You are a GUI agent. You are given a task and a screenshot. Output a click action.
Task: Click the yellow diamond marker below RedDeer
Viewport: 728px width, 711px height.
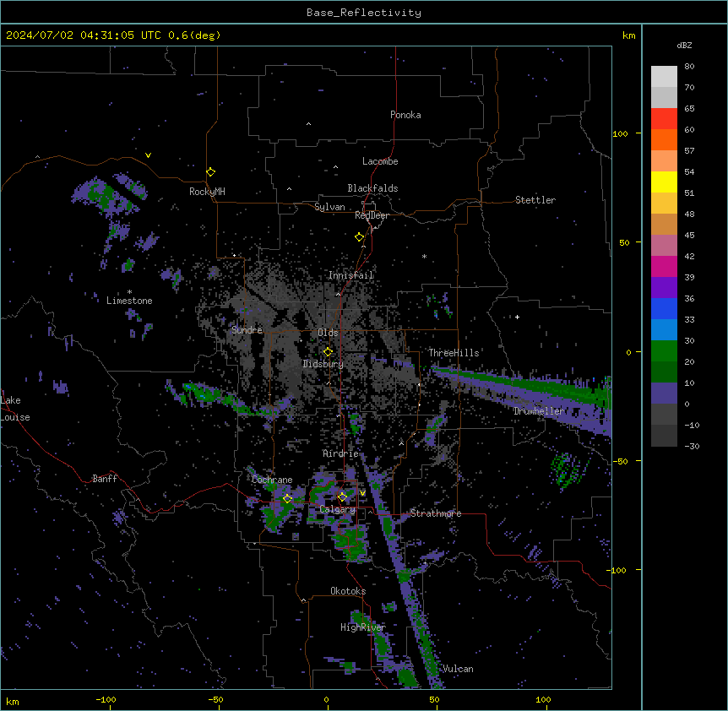tap(360, 237)
